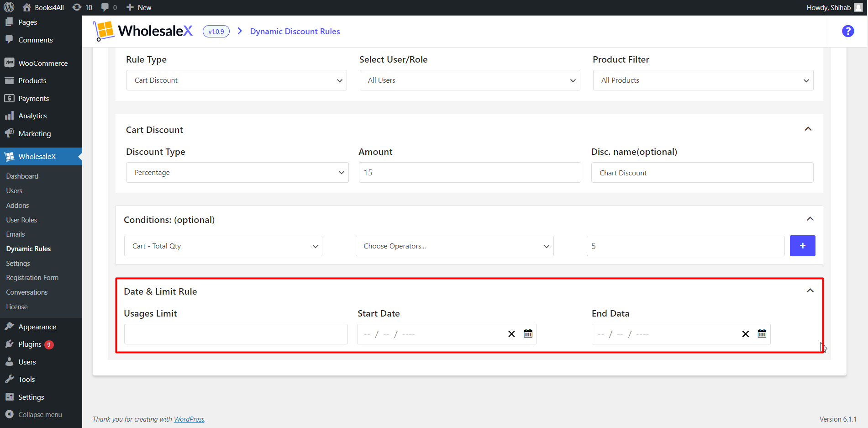
Task: Click the Collapse menu arrow icon
Action: tap(9, 414)
